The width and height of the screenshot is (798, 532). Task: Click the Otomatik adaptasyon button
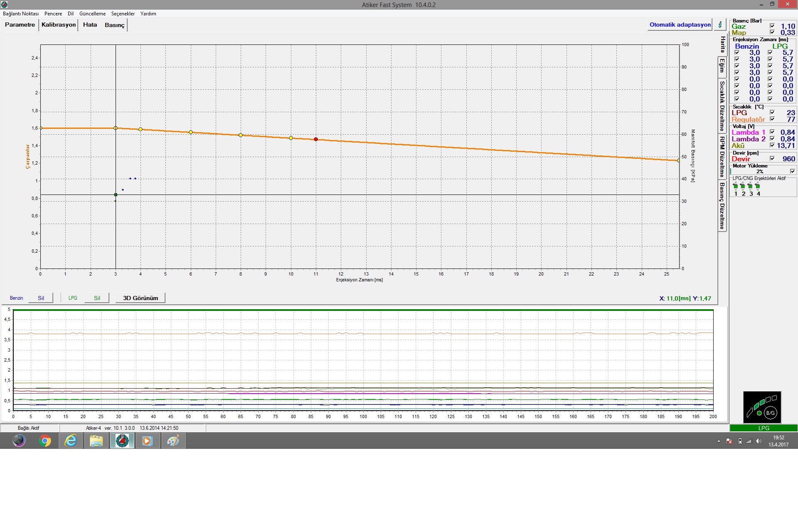coord(680,25)
